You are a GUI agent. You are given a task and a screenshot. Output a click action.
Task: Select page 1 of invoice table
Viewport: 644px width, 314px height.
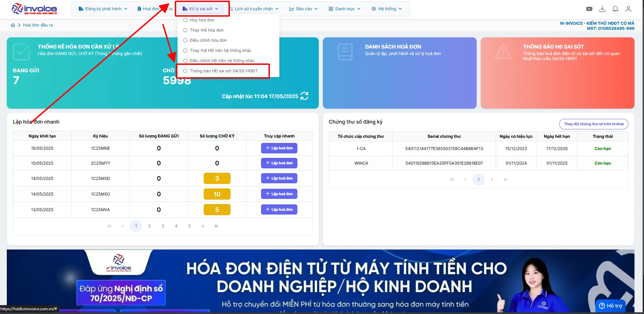pyautogui.click(x=136, y=226)
